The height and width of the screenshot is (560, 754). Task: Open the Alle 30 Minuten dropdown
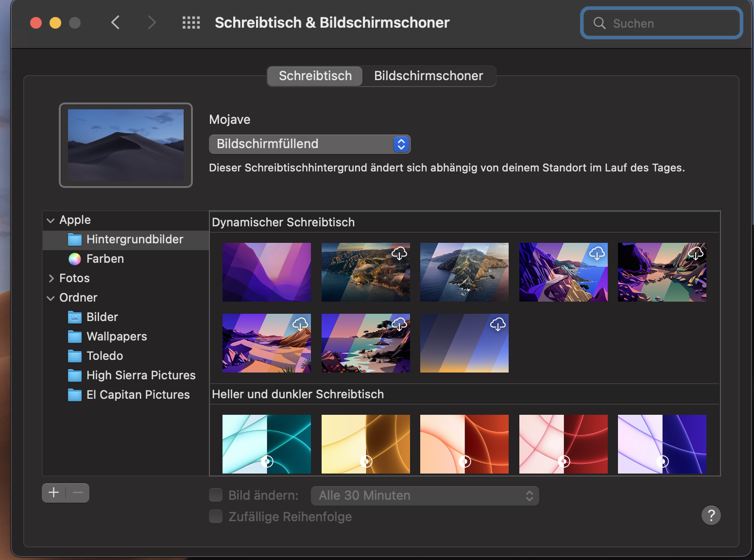pos(425,496)
